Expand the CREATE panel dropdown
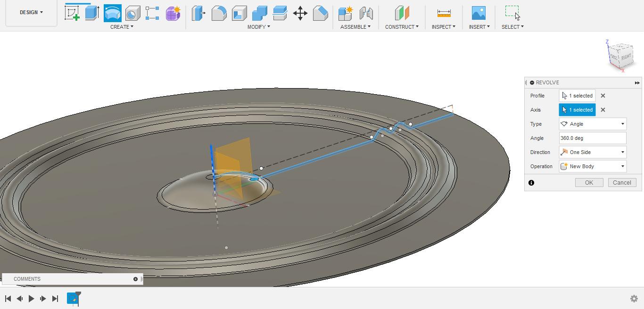644x309 pixels. click(122, 27)
